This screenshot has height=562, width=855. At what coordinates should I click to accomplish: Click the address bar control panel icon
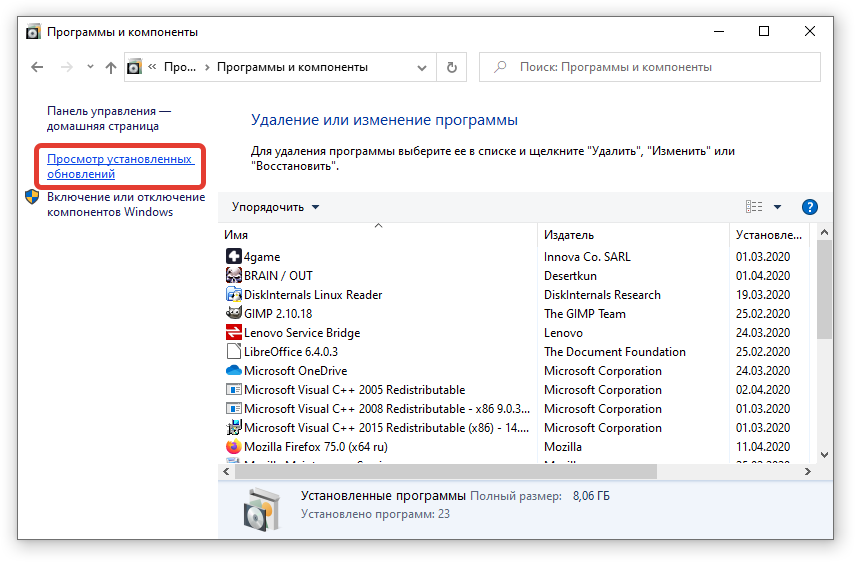pyautogui.click(x=134, y=67)
